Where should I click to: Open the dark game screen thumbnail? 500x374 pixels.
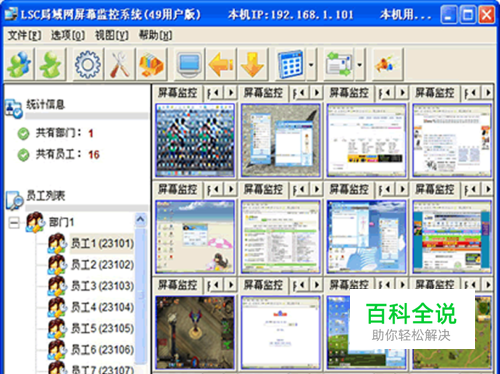tap(195, 333)
